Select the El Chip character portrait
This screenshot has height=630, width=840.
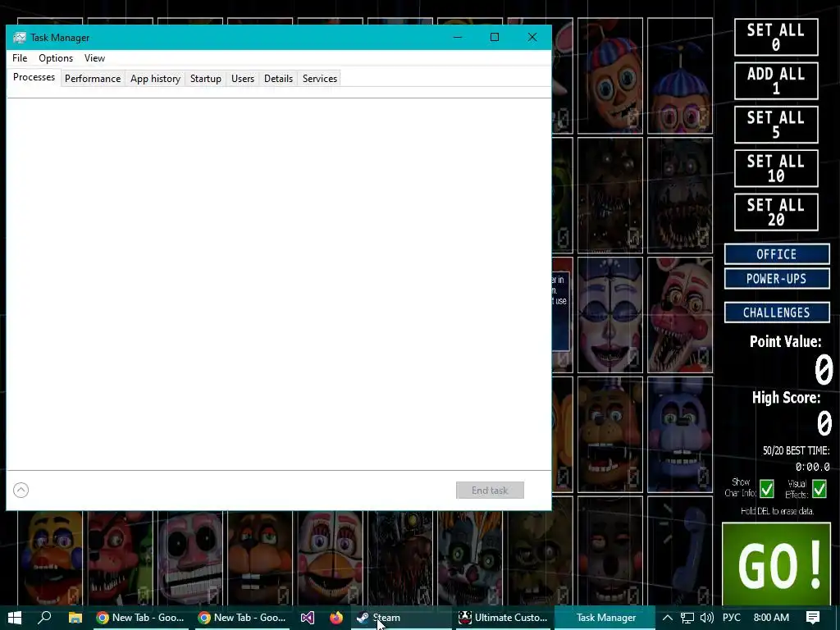[260, 558]
